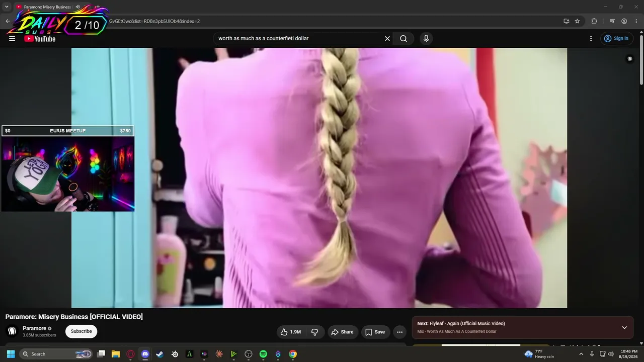Image resolution: width=644 pixels, height=362 pixels.
Task: Like the video with 1.9M thumbs up
Action: pyautogui.click(x=291, y=332)
